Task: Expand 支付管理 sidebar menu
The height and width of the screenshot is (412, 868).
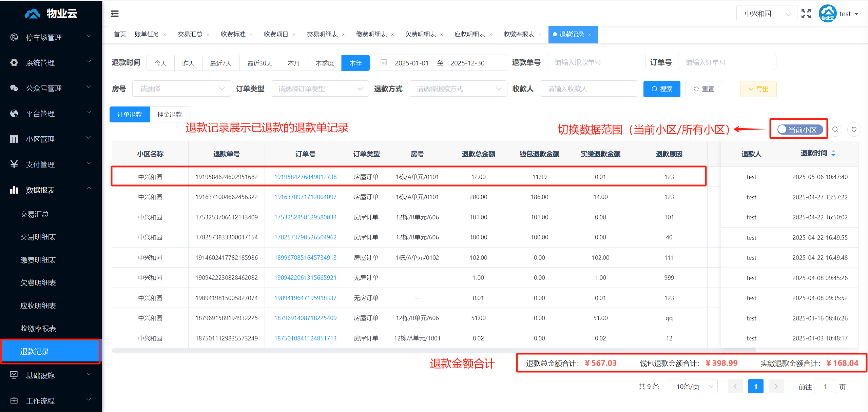Action: (51, 164)
